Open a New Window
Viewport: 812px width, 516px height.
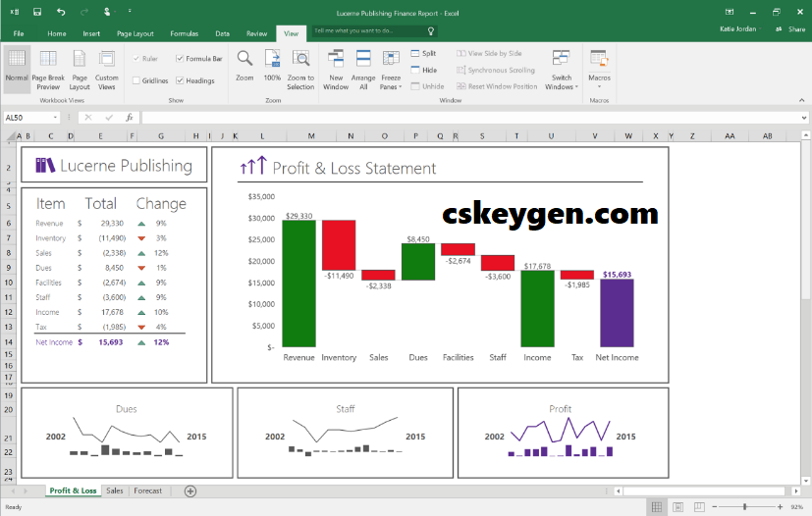[x=336, y=70]
